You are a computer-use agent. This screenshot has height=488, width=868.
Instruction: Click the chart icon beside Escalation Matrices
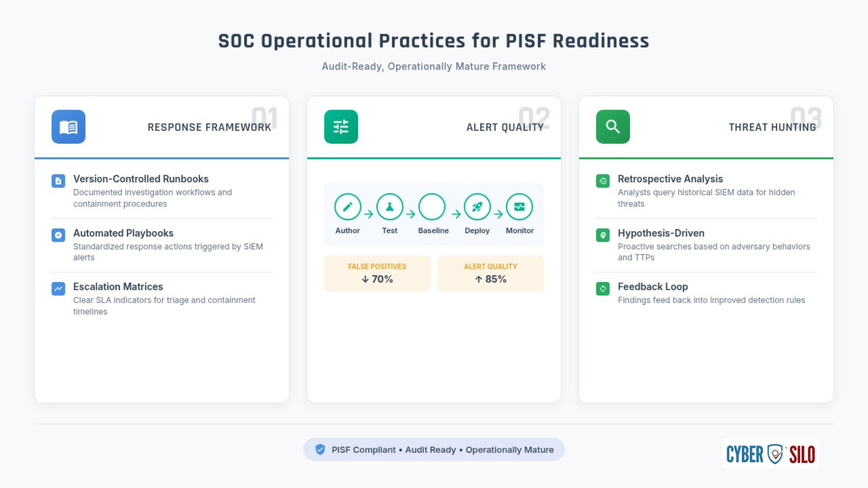click(58, 288)
